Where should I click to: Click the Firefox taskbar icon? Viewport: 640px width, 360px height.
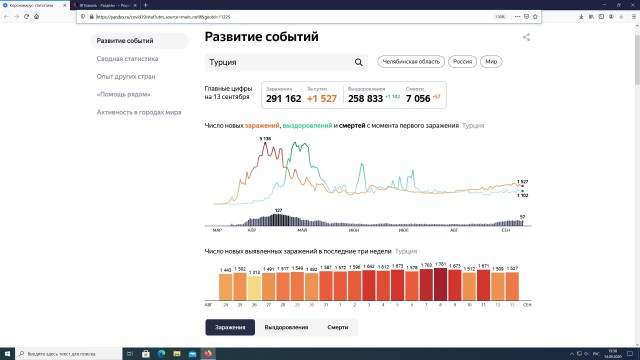pos(208,353)
